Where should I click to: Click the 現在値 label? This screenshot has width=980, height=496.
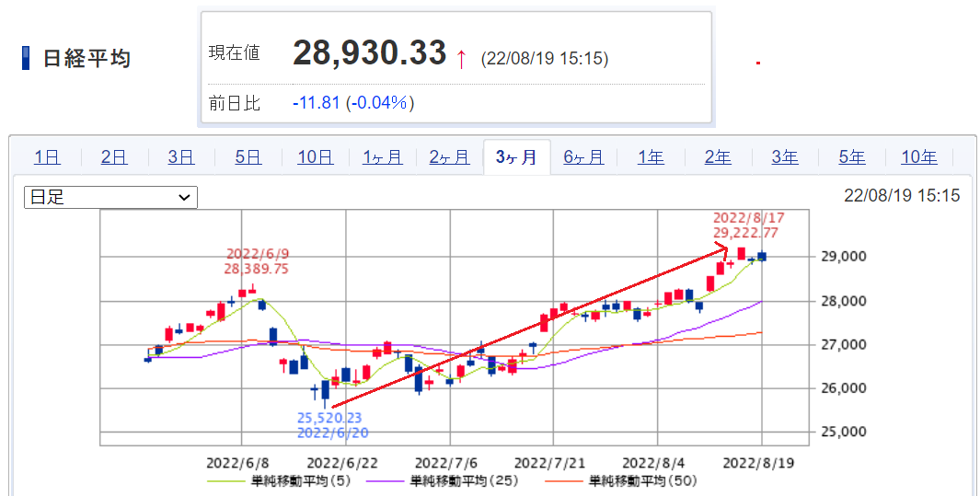pos(234,53)
